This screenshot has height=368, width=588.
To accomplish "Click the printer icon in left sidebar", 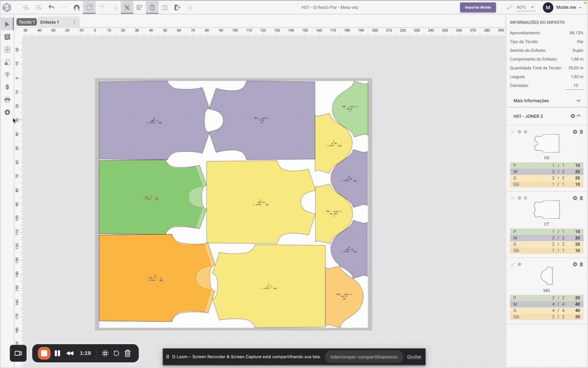I will [7, 100].
